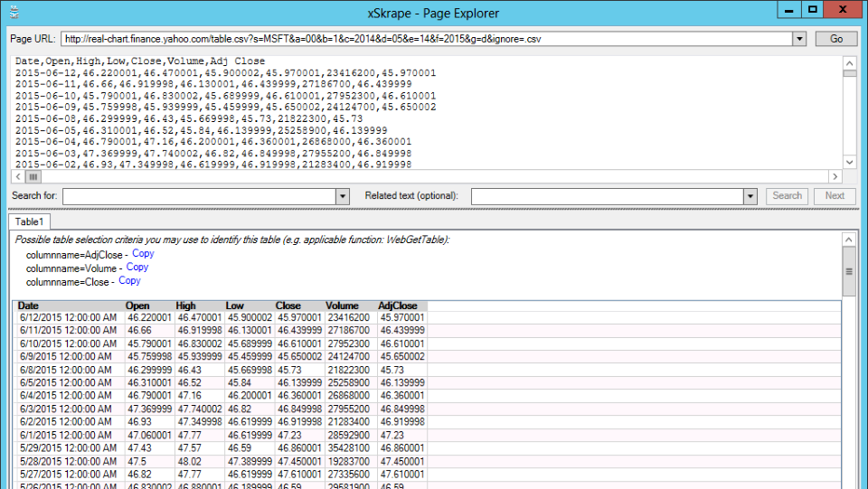868x489 pixels.
Task: Select Volume cell 21283400
Action: point(351,421)
